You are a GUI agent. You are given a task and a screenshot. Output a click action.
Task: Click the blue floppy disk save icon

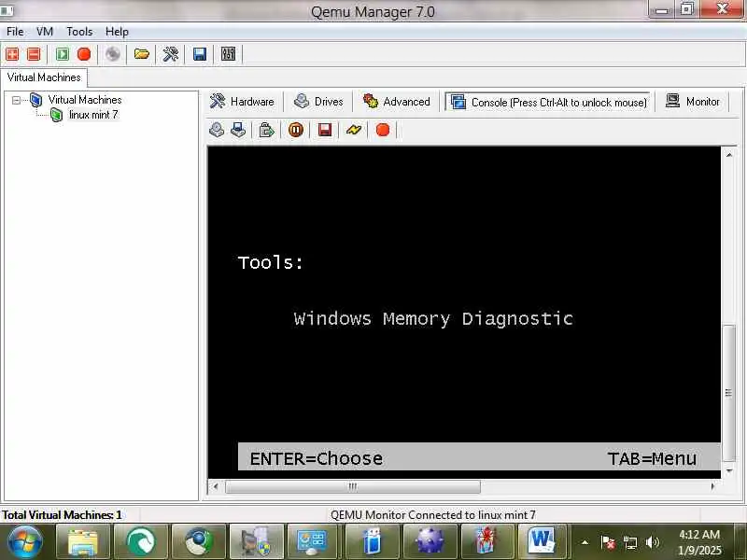coord(200,54)
